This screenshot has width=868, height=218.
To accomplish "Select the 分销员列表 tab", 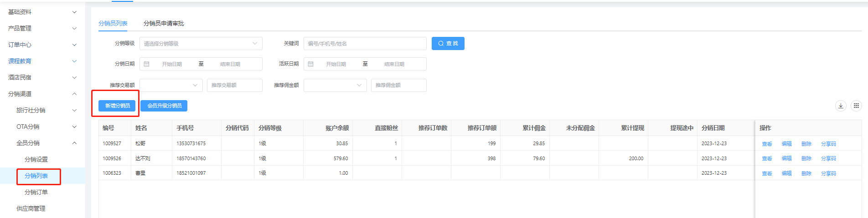I will pyautogui.click(x=113, y=23).
